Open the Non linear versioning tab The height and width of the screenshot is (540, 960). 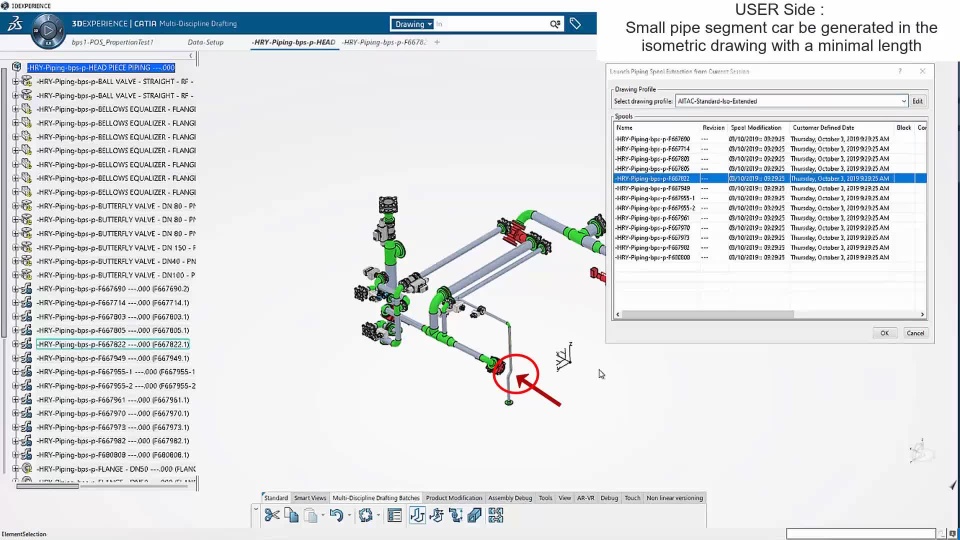pyautogui.click(x=674, y=498)
